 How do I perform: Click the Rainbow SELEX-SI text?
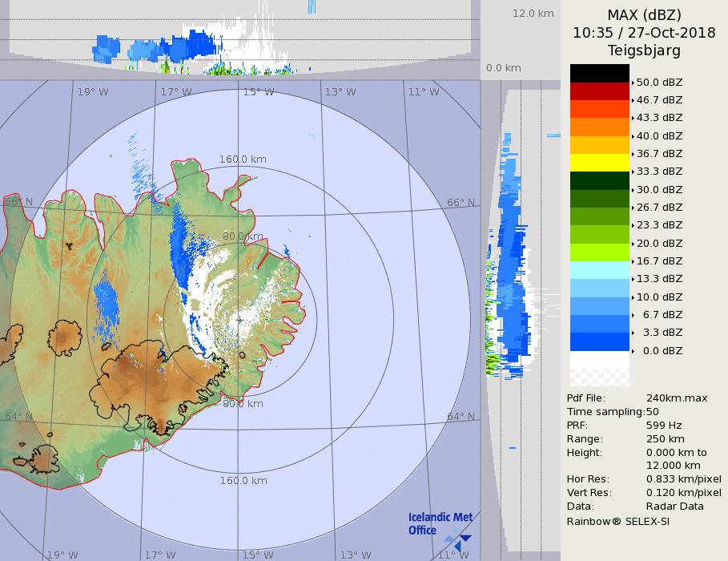[x=617, y=521]
